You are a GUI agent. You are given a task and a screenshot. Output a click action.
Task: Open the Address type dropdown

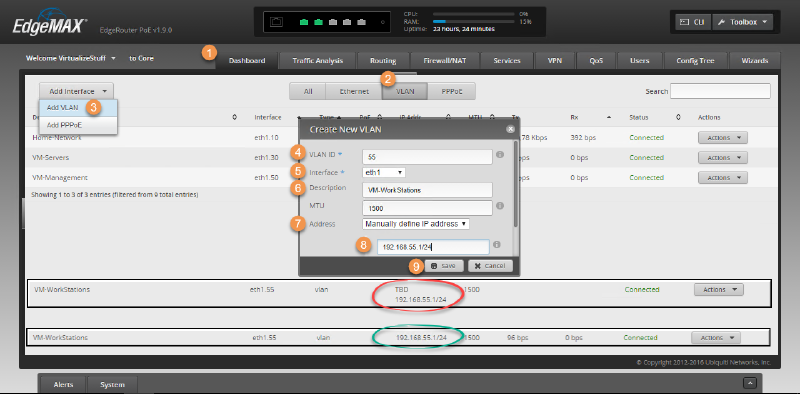pos(416,224)
